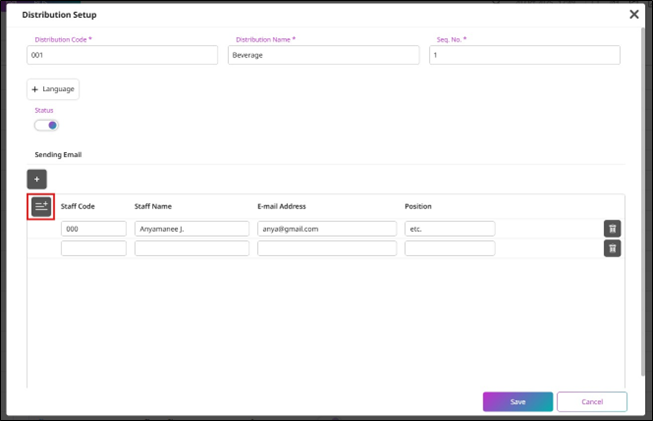This screenshot has width=653, height=421.
Task: Close the Distribution Setup dialog
Action: click(x=634, y=14)
